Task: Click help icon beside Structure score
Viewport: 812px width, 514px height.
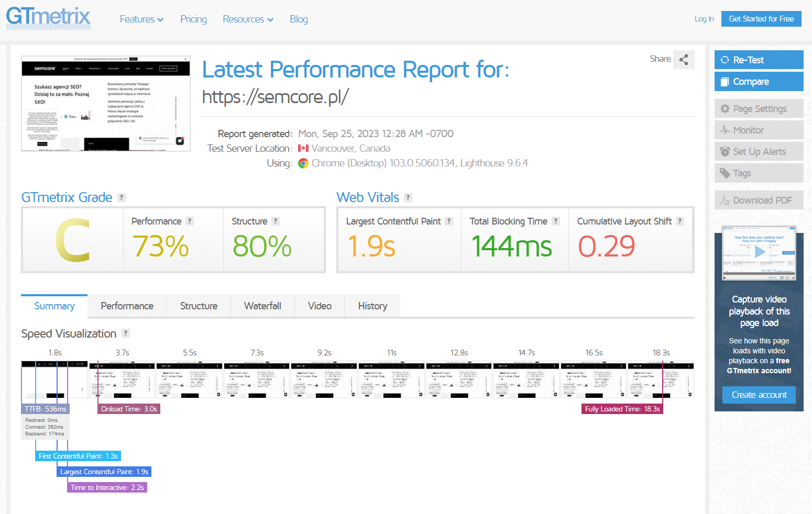Action: 276,221
